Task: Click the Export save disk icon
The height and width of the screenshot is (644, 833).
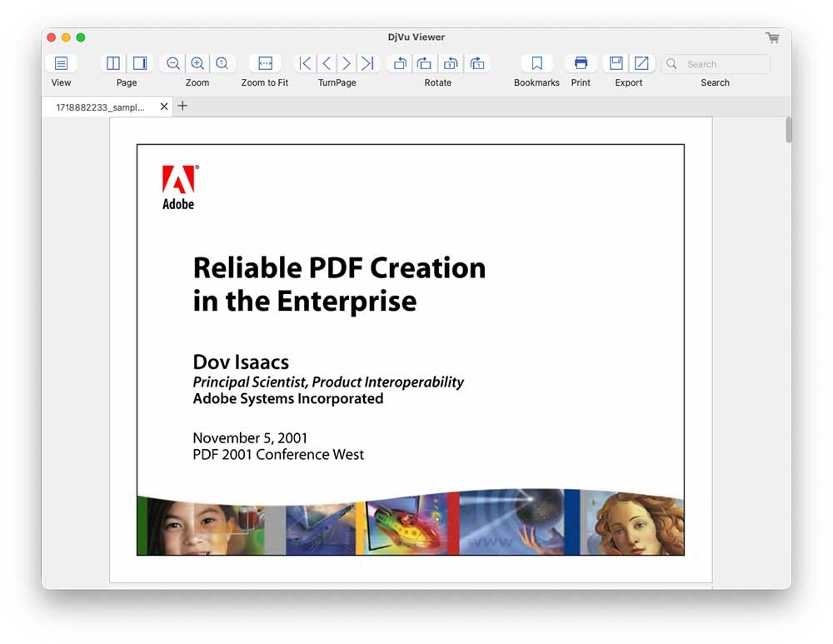Action: [616, 64]
